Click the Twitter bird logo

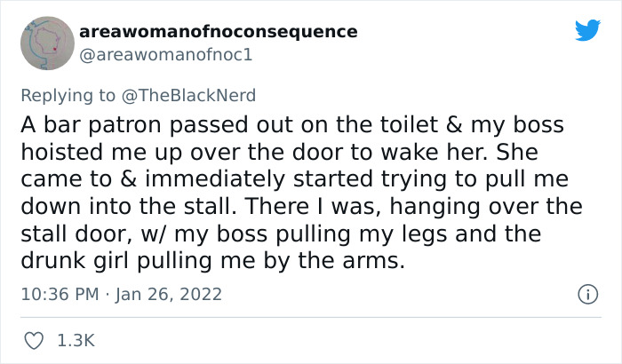pyautogui.click(x=587, y=31)
